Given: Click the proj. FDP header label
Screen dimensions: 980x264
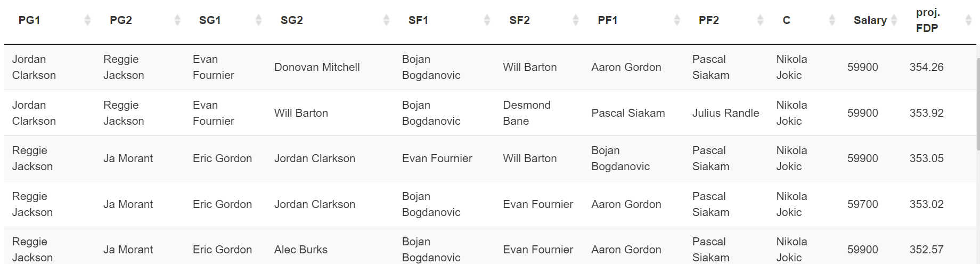Looking at the screenshot, I should coord(928,20).
